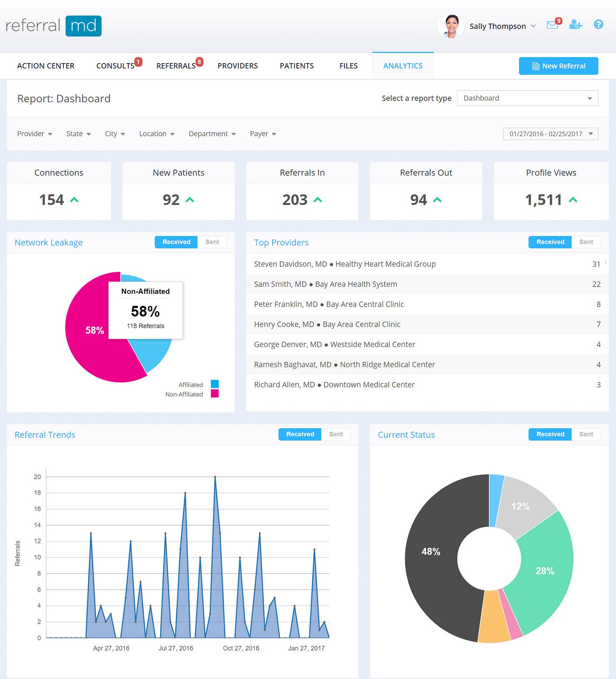Open Henry Cooke, MD provider row
The height and width of the screenshot is (679, 616).
[427, 324]
